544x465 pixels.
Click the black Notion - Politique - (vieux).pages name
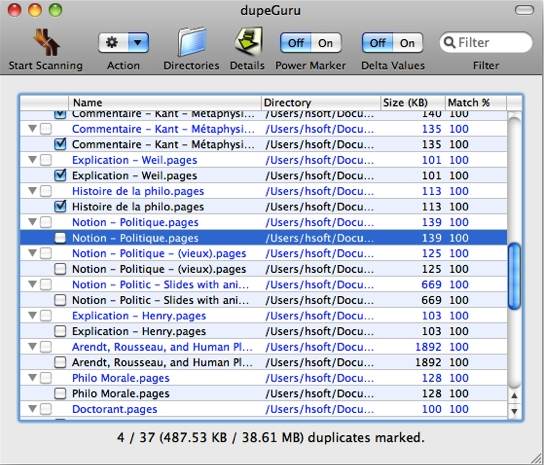(159, 269)
